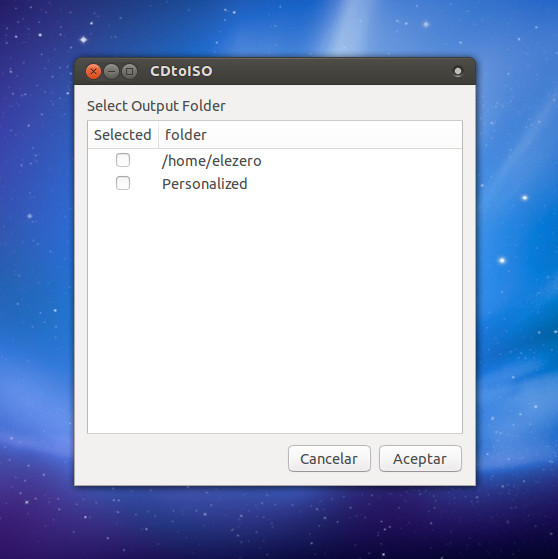Image resolution: width=558 pixels, height=559 pixels.
Task: Maximize the CDtoISO dialog
Action: coord(129,72)
